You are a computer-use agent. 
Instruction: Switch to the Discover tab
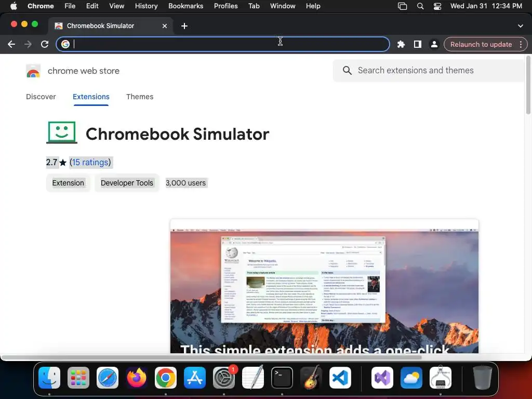click(x=41, y=97)
